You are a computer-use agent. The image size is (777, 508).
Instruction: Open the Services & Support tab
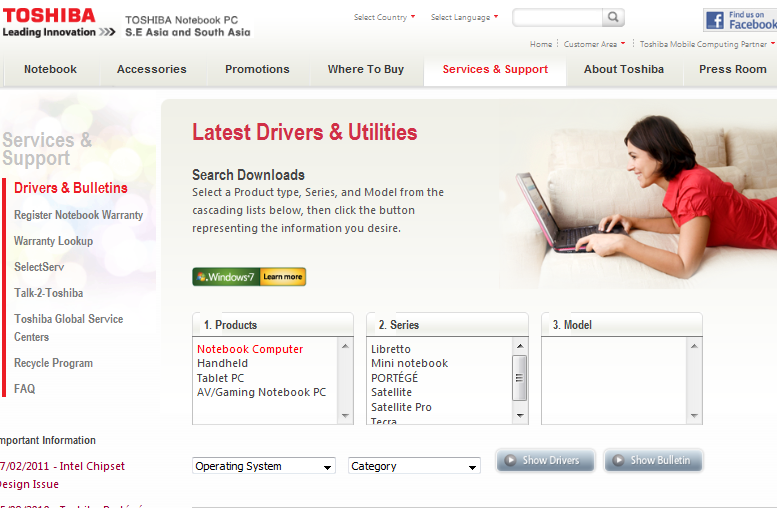click(495, 69)
